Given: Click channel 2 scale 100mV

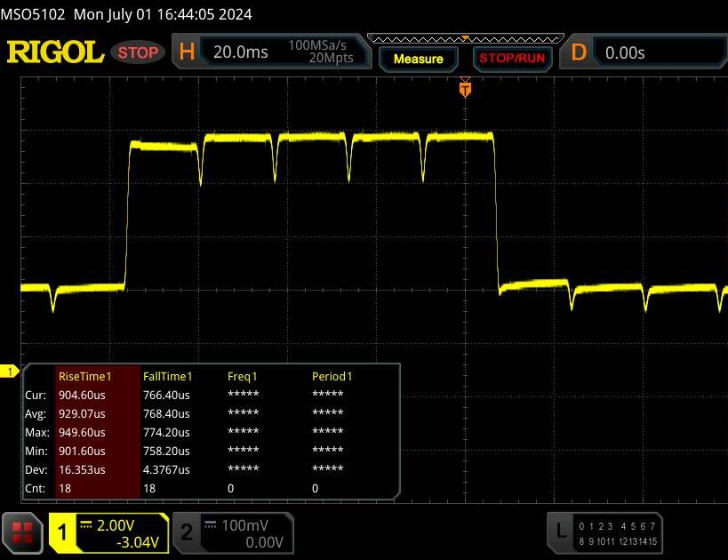Looking at the screenshot, I should [244, 525].
